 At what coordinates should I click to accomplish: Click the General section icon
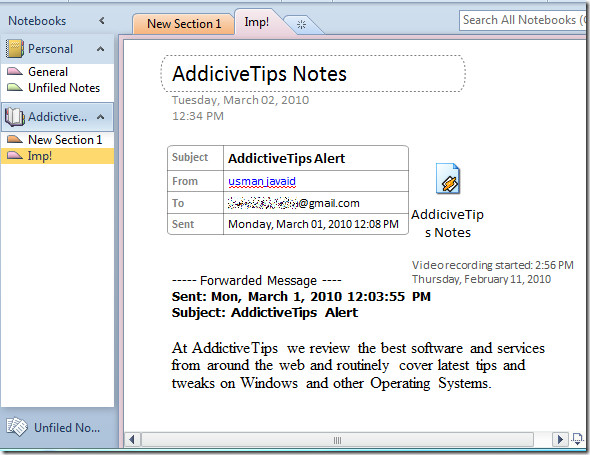point(15,71)
